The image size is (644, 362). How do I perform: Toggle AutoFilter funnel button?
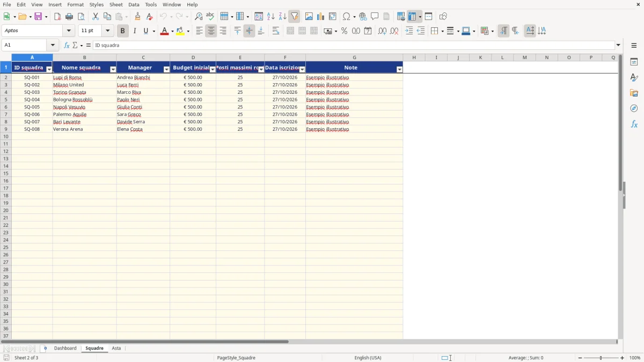295,17
